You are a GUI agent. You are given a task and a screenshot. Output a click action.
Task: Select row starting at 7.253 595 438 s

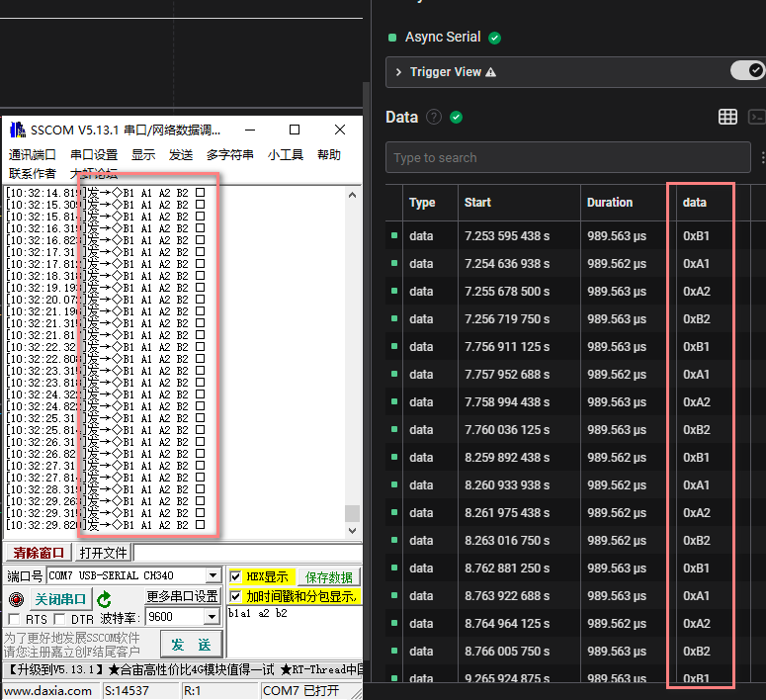[575, 235]
